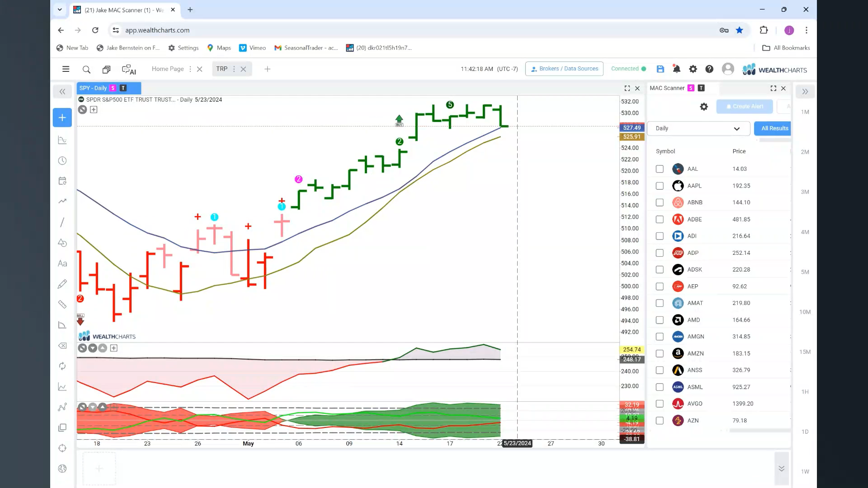Image resolution: width=868 pixels, height=488 pixels.
Task: Open the window layouts icon
Action: pos(106,70)
